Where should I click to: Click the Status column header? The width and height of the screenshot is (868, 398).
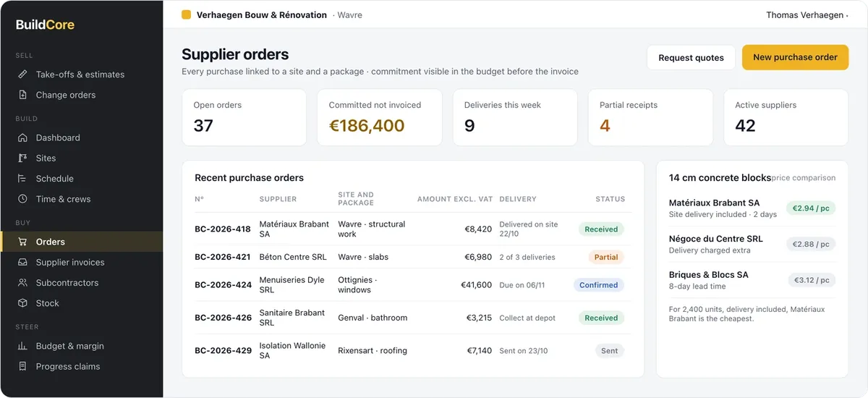click(x=610, y=199)
